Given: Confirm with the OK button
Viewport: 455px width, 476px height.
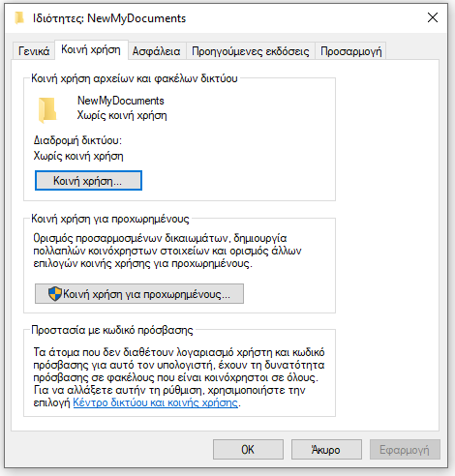Looking at the screenshot, I should coord(248,449).
